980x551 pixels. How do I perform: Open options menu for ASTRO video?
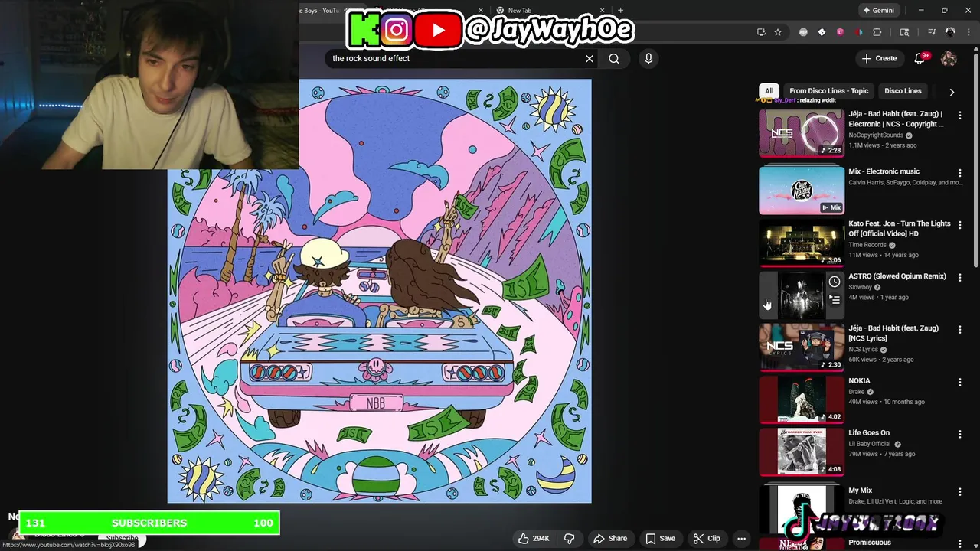[x=960, y=277]
